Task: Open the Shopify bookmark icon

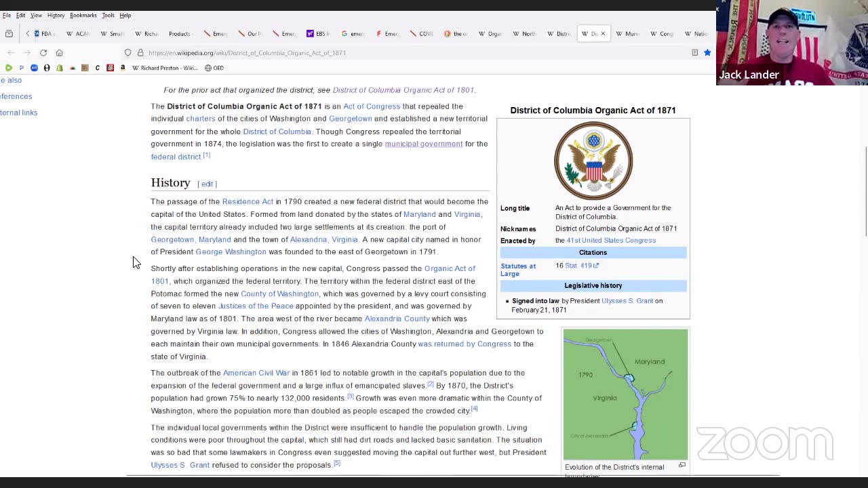Action: tap(60, 68)
